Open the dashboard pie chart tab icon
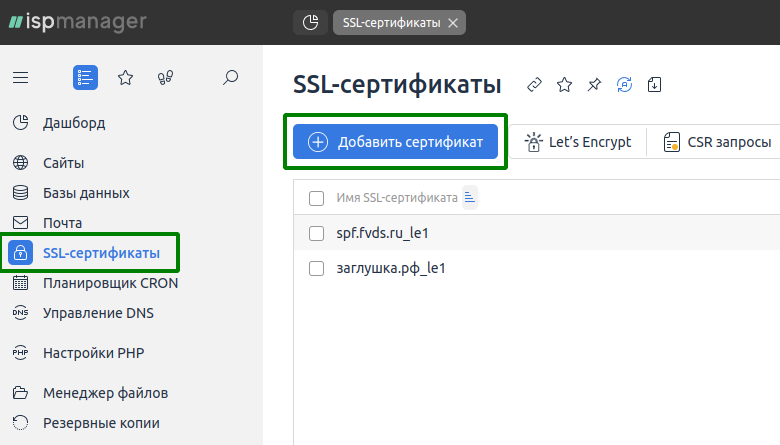The image size is (780, 445). [x=310, y=22]
